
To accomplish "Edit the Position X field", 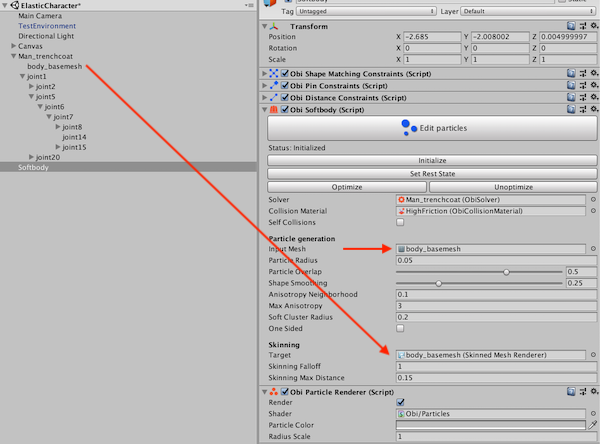I will [x=432, y=37].
